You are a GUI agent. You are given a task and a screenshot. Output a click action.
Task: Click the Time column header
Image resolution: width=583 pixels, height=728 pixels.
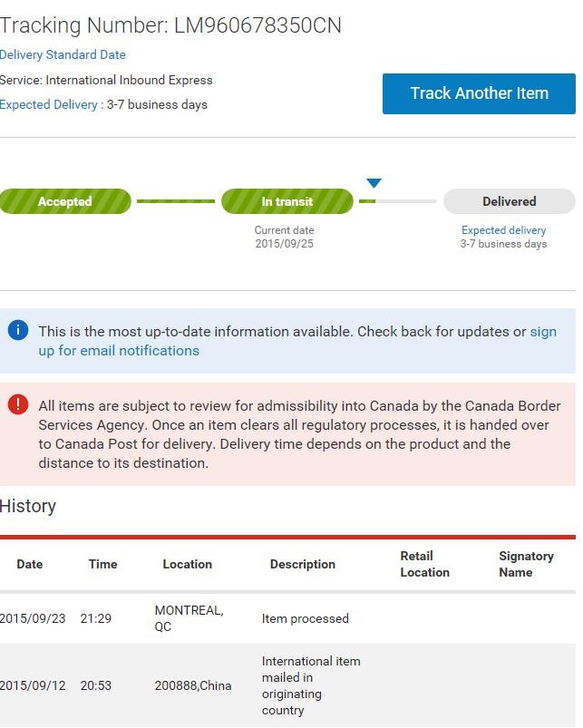pos(102,564)
